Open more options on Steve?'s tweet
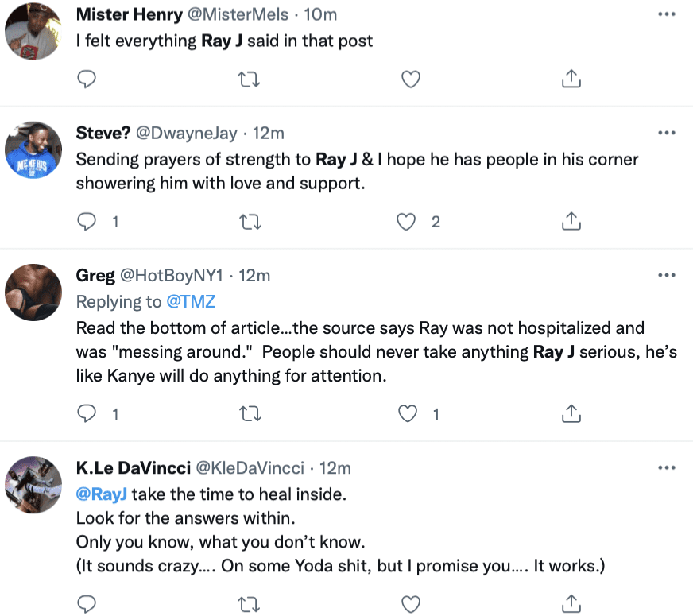 [667, 133]
